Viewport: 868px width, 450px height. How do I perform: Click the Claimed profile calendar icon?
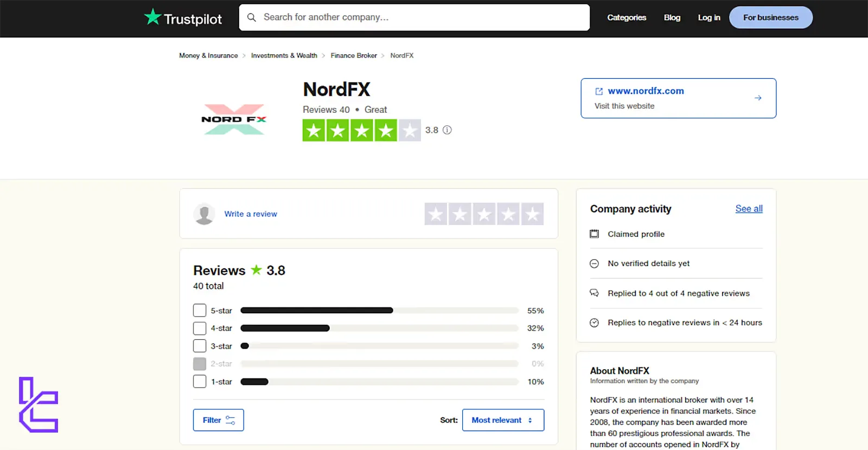pos(595,234)
